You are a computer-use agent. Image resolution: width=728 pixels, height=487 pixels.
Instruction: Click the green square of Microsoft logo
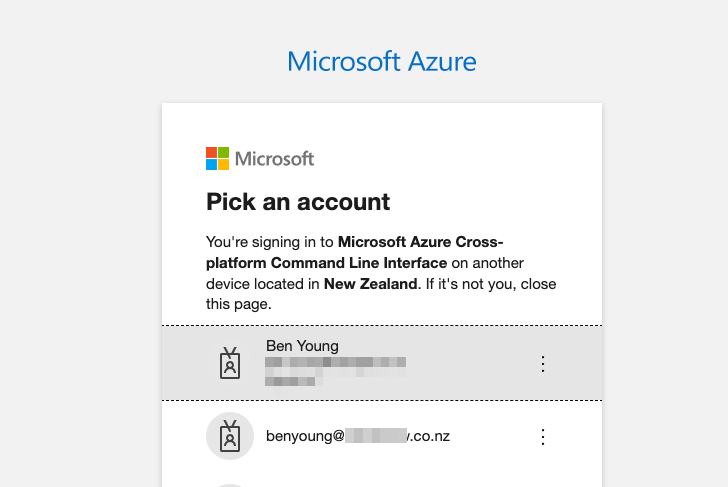click(x=223, y=153)
